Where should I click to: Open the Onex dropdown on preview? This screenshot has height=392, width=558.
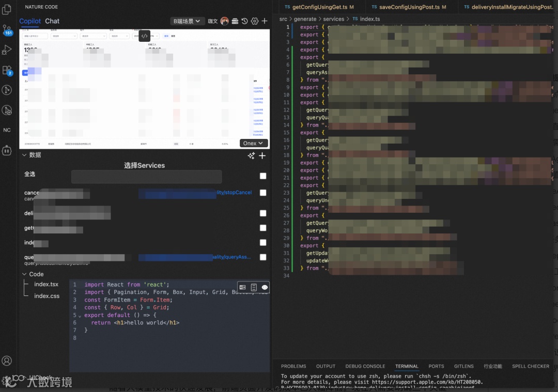coord(253,143)
